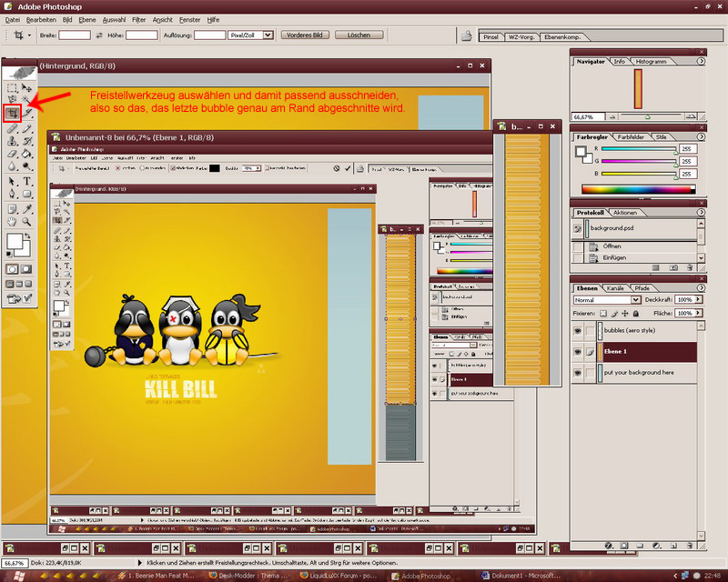Click the R color slider track
This screenshot has height=582, width=728.
click(639, 149)
